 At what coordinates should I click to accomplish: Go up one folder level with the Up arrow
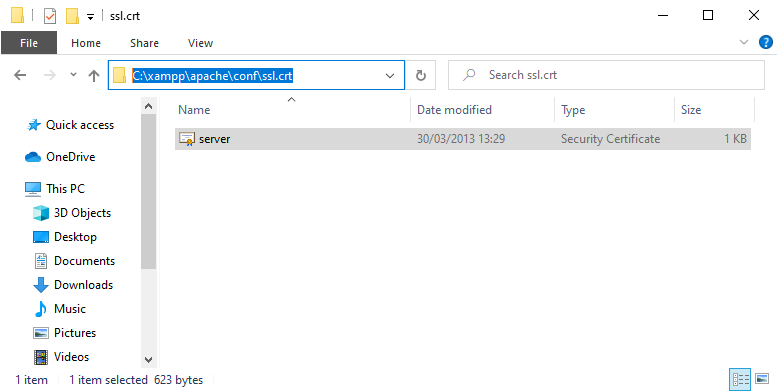94,75
